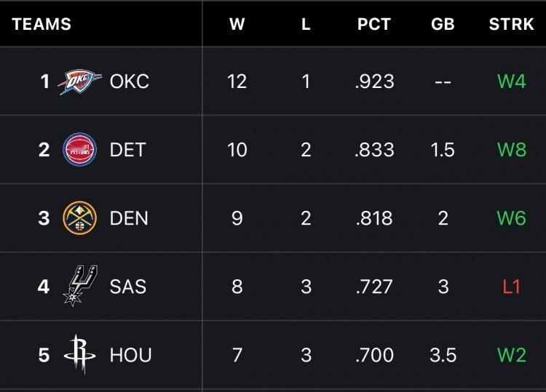The width and height of the screenshot is (546, 392).
Task: Open the DEN team link
Action: [x=128, y=218]
